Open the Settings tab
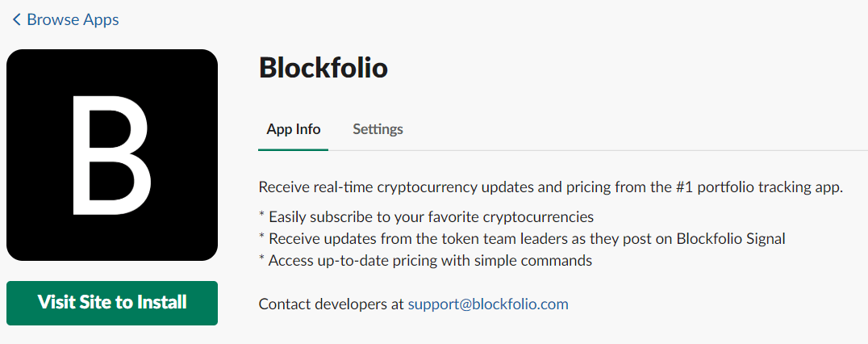The image size is (868, 344). pos(378,129)
